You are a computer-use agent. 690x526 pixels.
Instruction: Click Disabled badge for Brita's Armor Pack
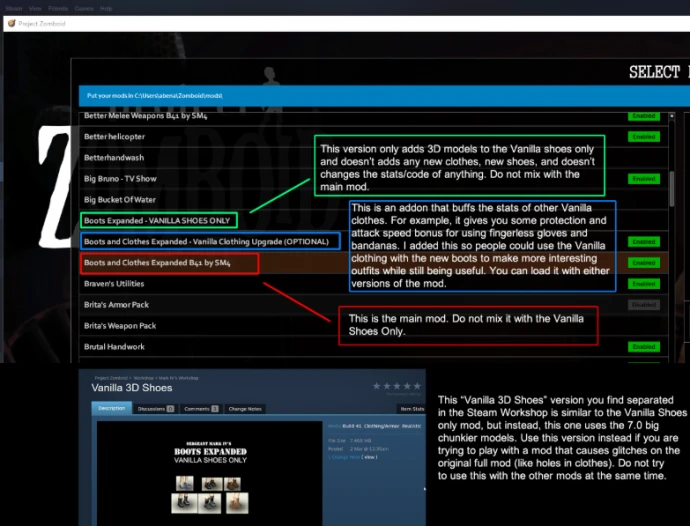coord(644,305)
